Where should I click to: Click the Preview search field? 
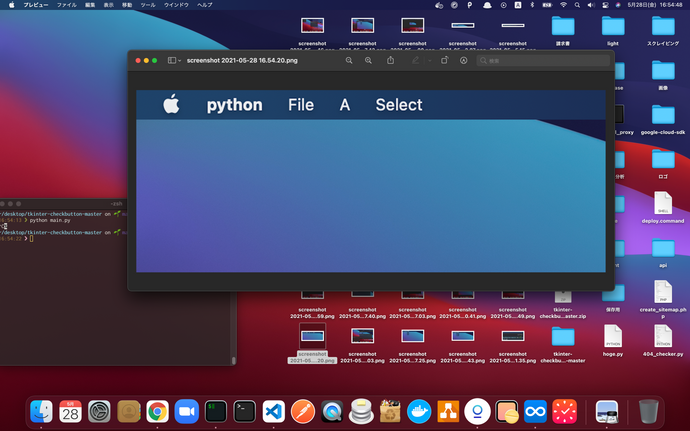pyautogui.click(x=543, y=61)
